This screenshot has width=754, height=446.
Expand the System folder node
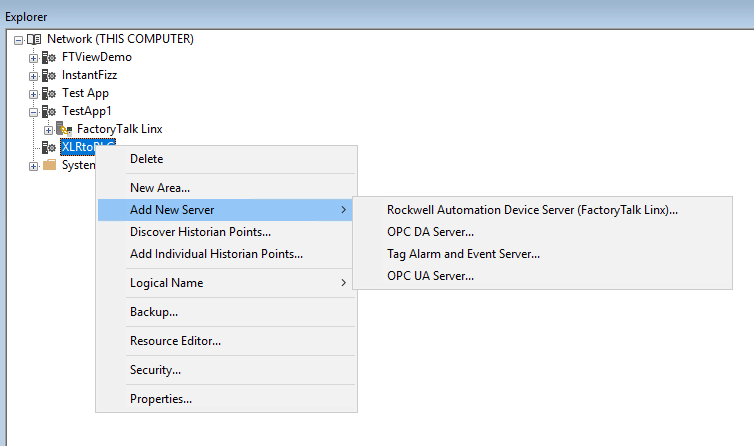(33, 166)
